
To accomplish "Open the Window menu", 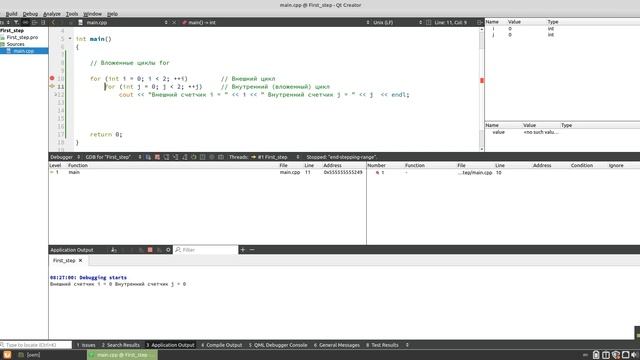I will [93, 14].
